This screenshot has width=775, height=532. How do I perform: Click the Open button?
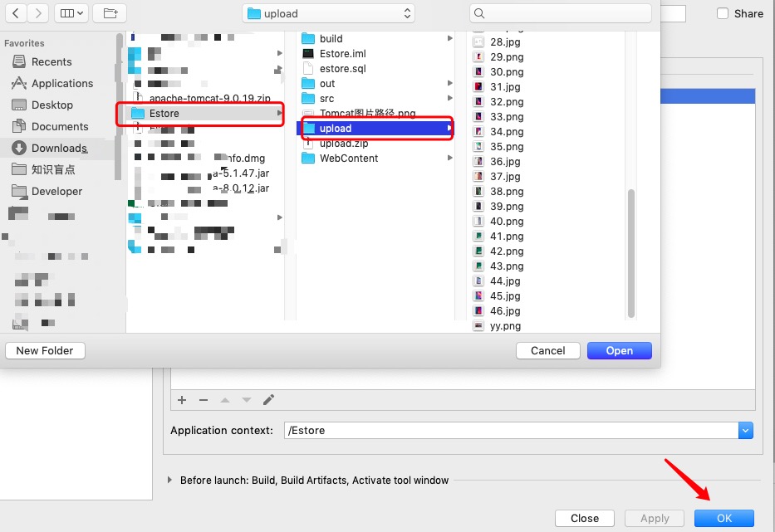pyautogui.click(x=619, y=351)
